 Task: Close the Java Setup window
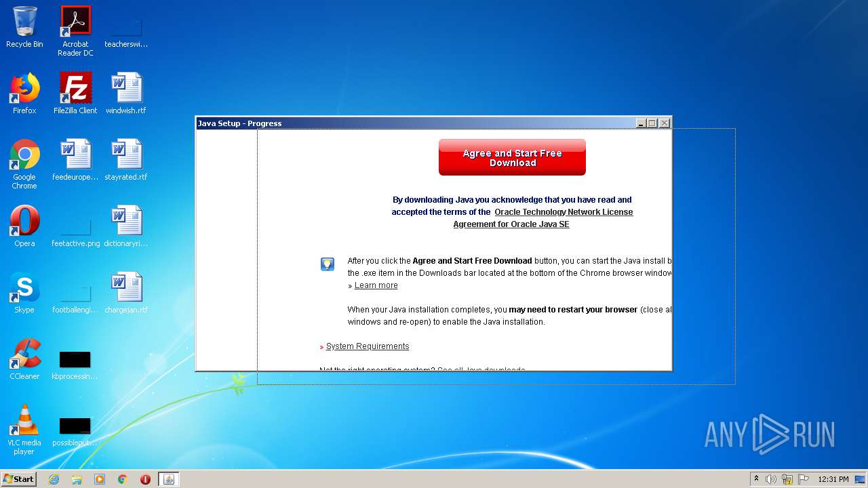pyautogui.click(x=665, y=123)
